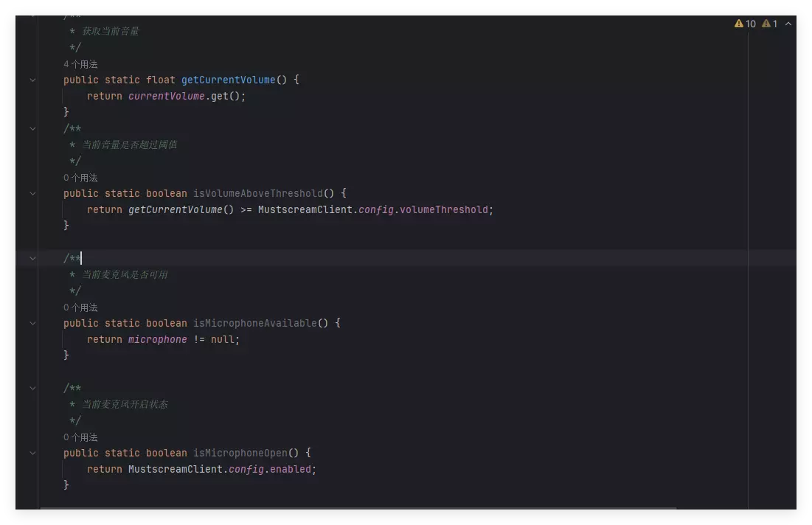Image resolution: width=812 pixels, height=525 pixels.
Task: Fold the isMicrophoneAvailable method in the gutter
Action: tap(32, 324)
